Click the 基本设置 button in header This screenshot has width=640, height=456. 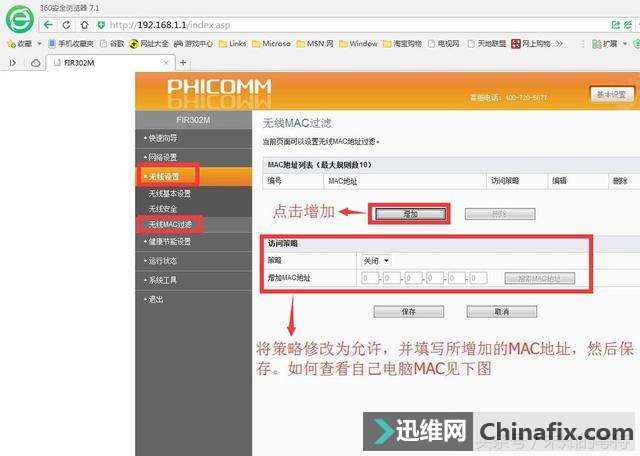pyautogui.click(x=610, y=94)
